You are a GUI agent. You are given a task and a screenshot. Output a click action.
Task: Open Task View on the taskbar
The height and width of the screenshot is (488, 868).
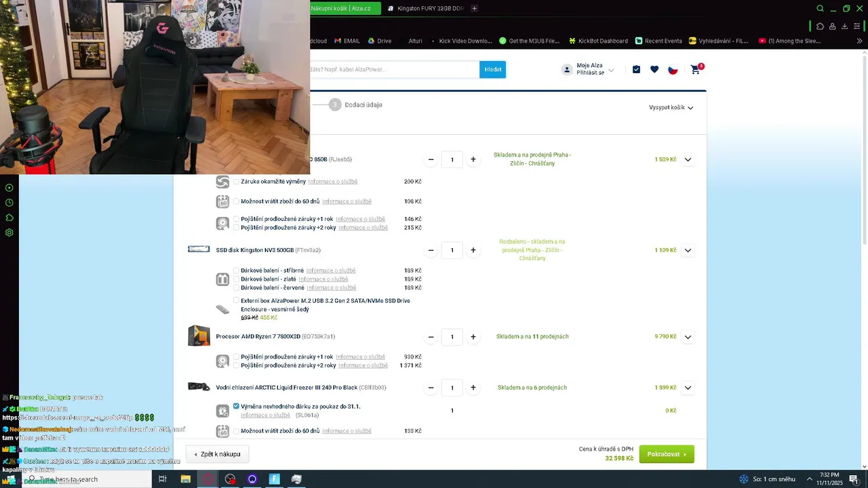[163, 479]
